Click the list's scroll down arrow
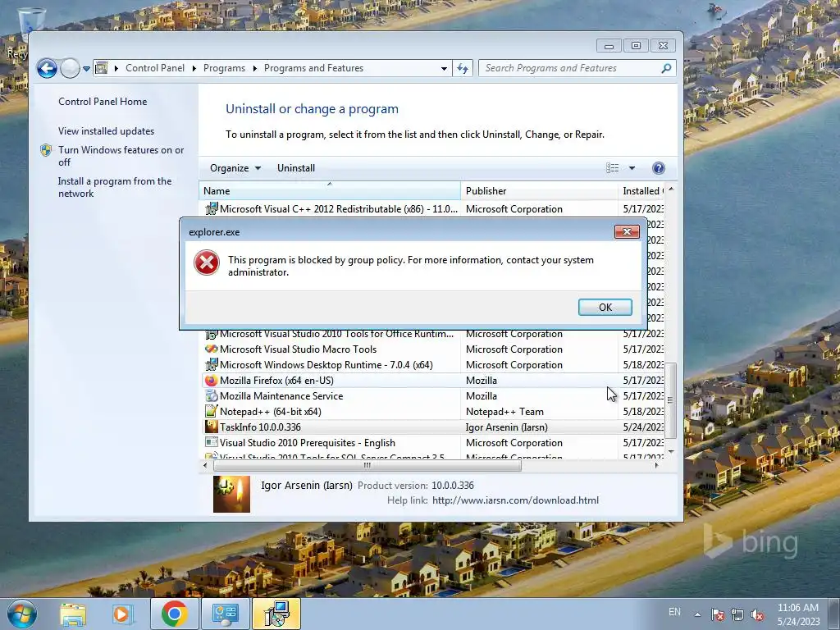The height and width of the screenshot is (630, 840). 671,453
